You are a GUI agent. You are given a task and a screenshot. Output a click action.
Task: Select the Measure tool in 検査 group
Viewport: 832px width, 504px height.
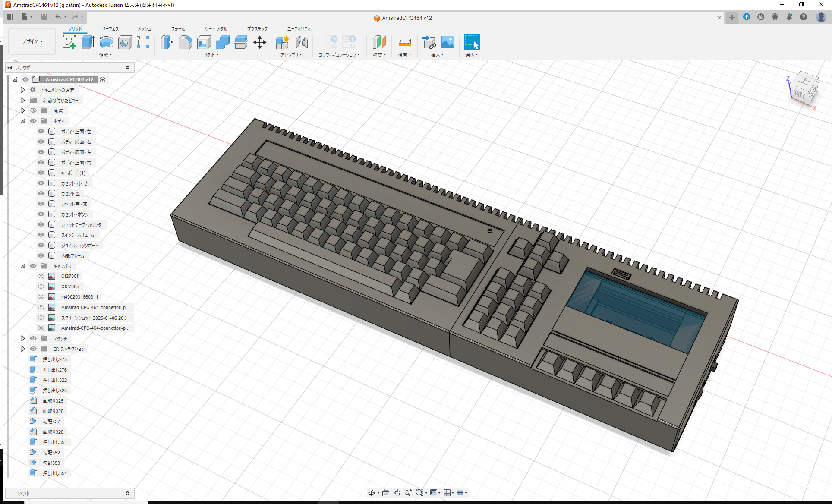pos(404,42)
